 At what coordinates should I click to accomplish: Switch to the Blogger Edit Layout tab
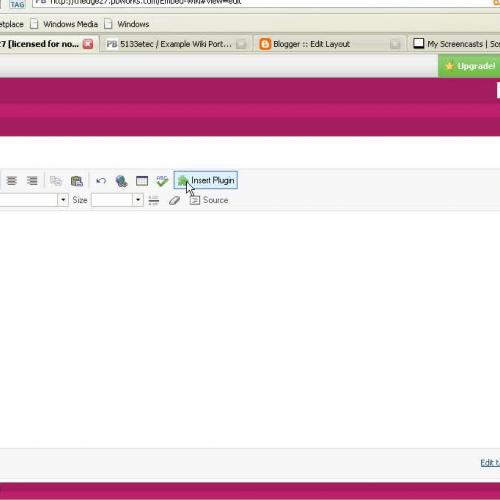(311, 44)
